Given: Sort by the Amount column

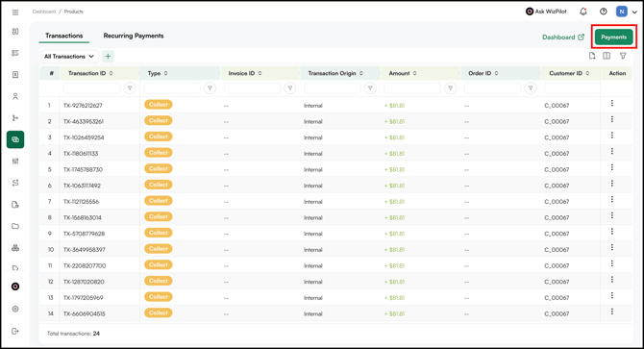Looking at the screenshot, I should (415, 73).
